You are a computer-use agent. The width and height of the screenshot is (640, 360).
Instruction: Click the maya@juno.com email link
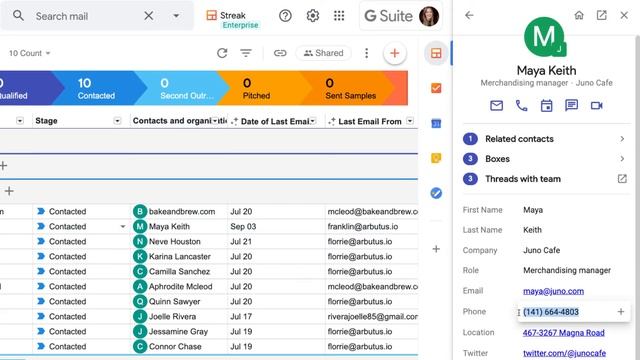[x=553, y=291]
